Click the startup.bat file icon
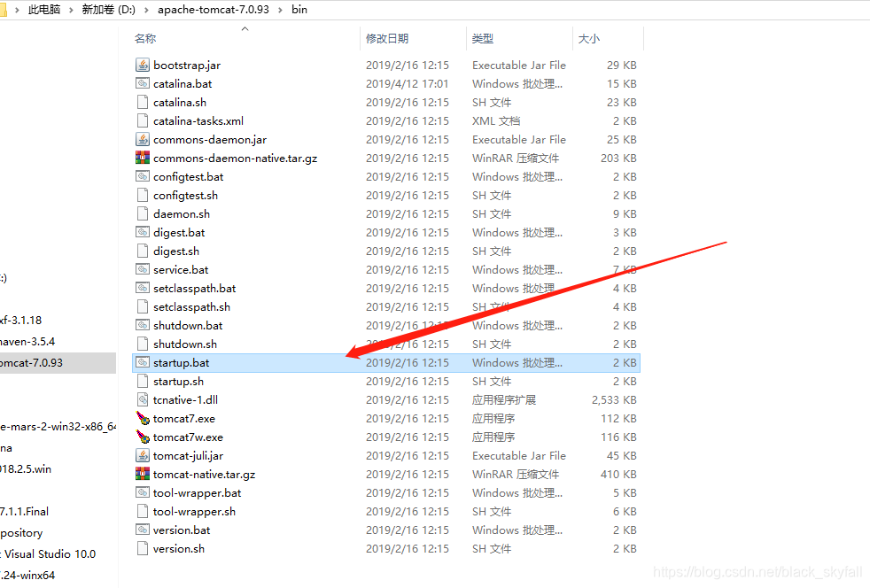Screen dimensions: 870x588 [143, 362]
